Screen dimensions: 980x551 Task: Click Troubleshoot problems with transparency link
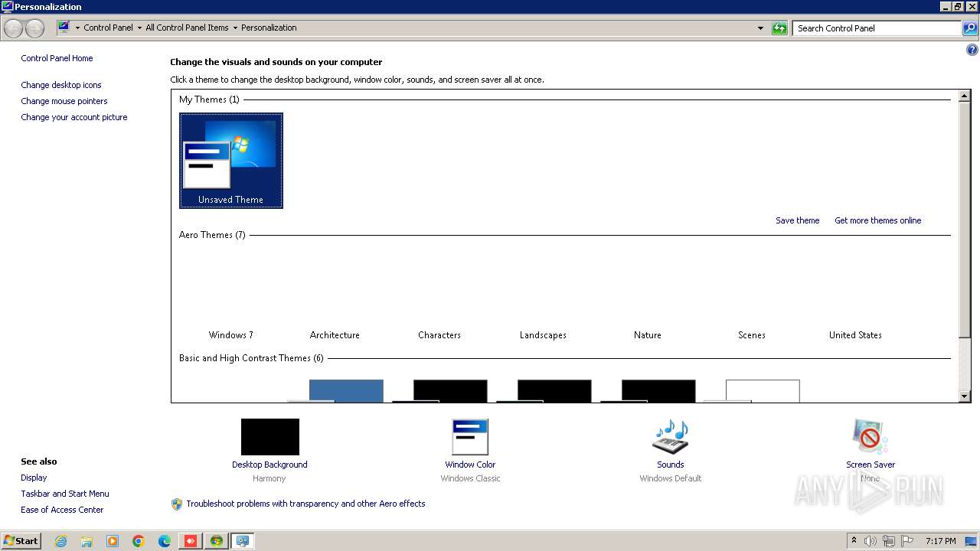point(305,504)
